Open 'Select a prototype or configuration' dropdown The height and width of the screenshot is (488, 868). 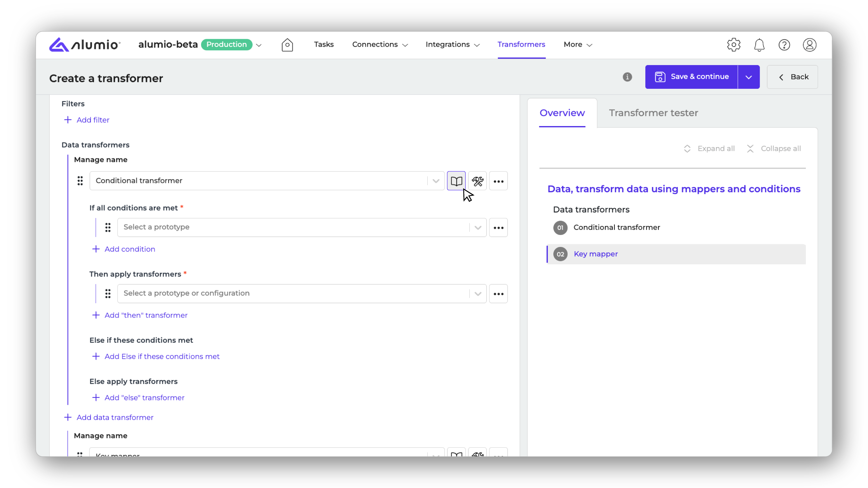point(301,293)
